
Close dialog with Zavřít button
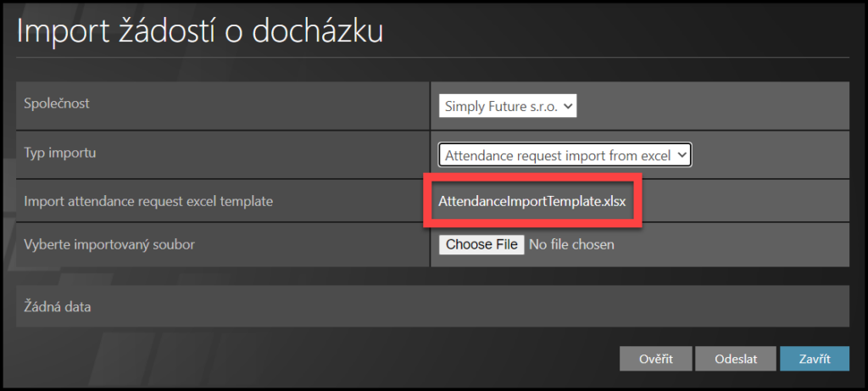tap(814, 359)
